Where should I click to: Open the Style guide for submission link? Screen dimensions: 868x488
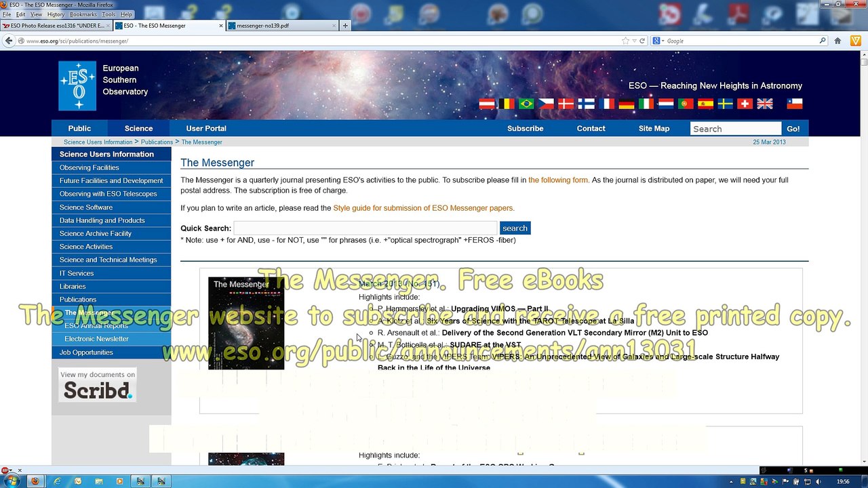pos(424,208)
